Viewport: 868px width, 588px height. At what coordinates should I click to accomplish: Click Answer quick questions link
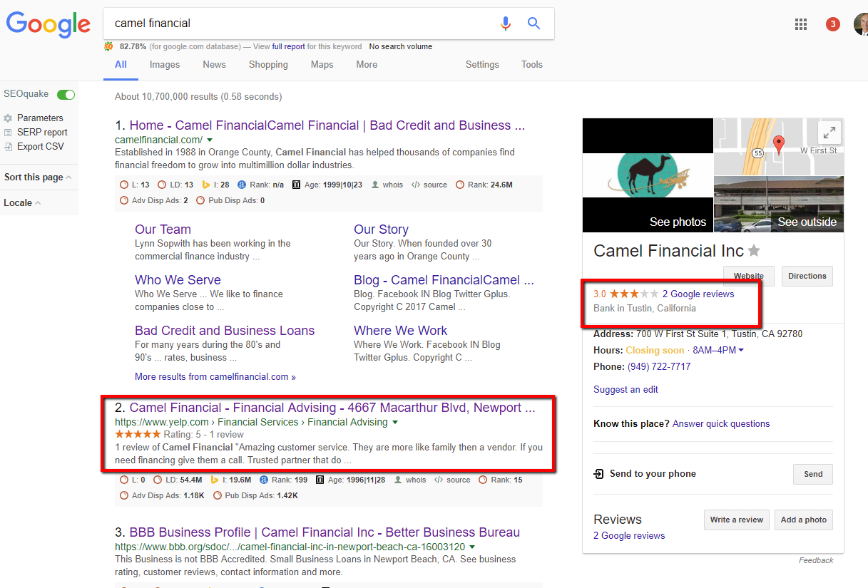point(721,423)
